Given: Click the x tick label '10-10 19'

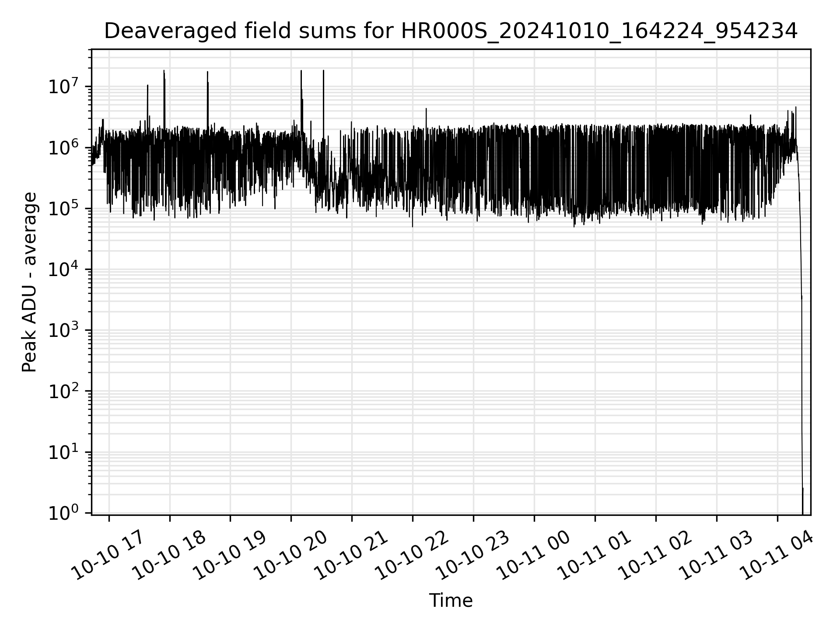Looking at the screenshot, I should click(229, 555).
